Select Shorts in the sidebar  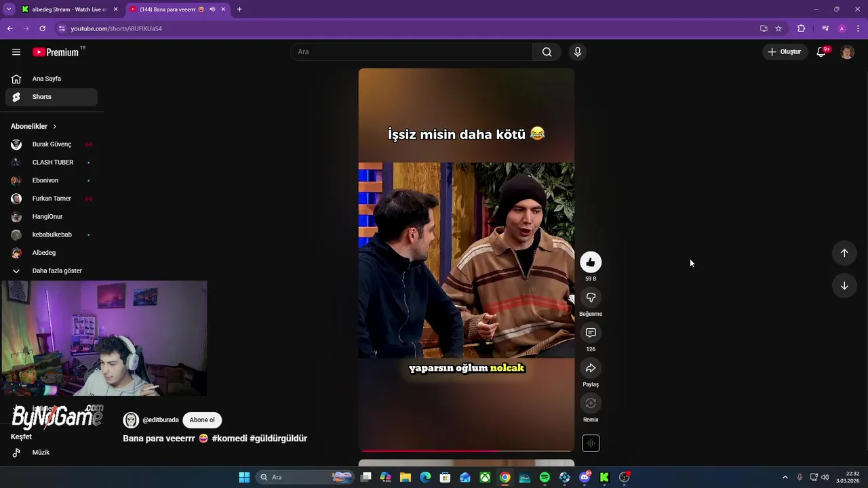point(52,97)
